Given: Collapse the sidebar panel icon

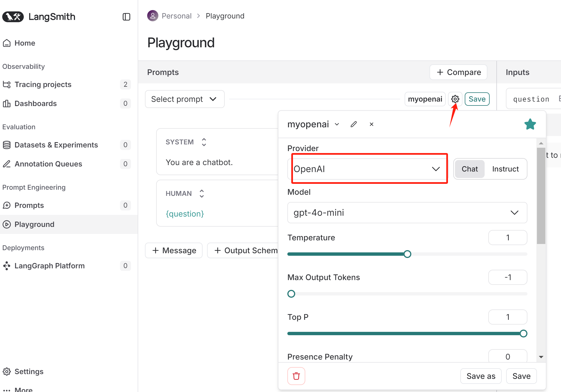Looking at the screenshot, I should 126,17.
